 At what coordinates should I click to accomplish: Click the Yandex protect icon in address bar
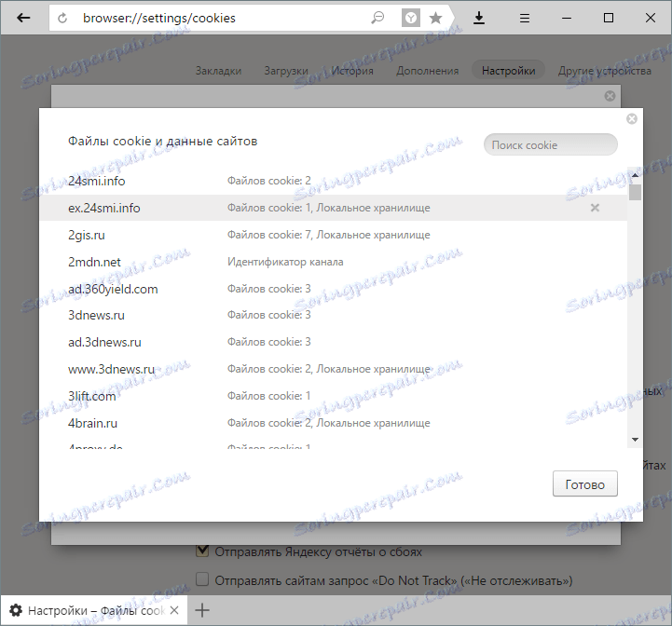(x=411, y=18)
